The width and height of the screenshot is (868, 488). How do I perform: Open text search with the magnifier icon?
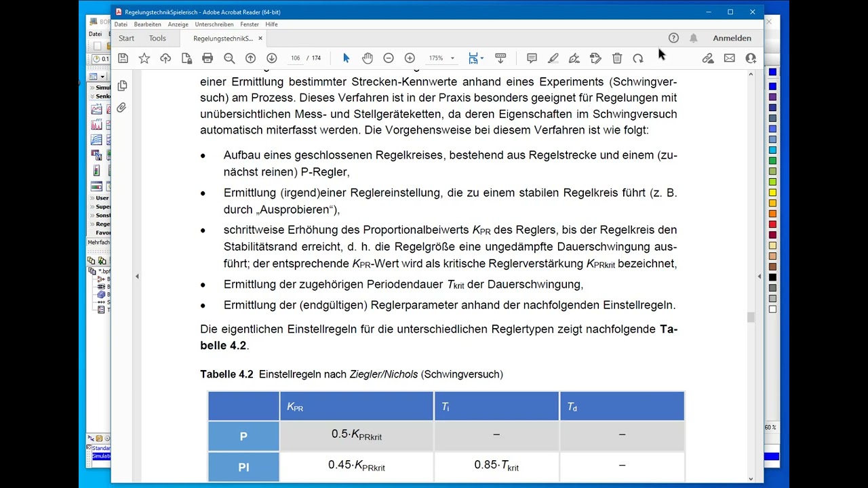pyautogui.click(x=229, y=58)
